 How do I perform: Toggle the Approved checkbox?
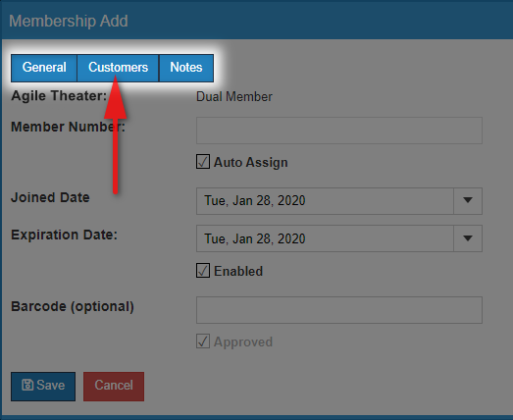(x=203, y=341)
